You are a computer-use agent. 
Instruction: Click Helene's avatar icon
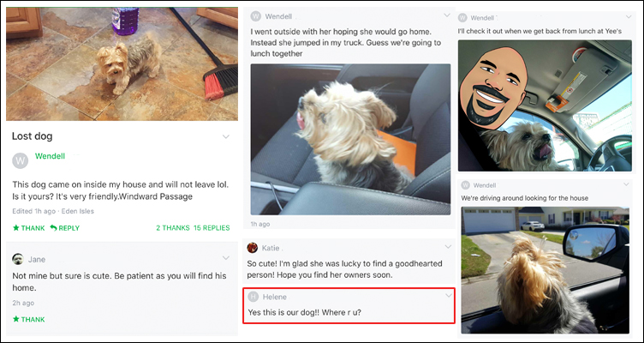[253, 297]
